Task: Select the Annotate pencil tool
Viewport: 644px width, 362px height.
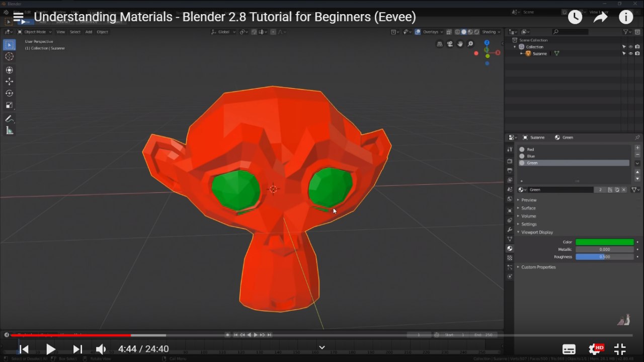Action: pyautogui.click(x=9, y=119)
